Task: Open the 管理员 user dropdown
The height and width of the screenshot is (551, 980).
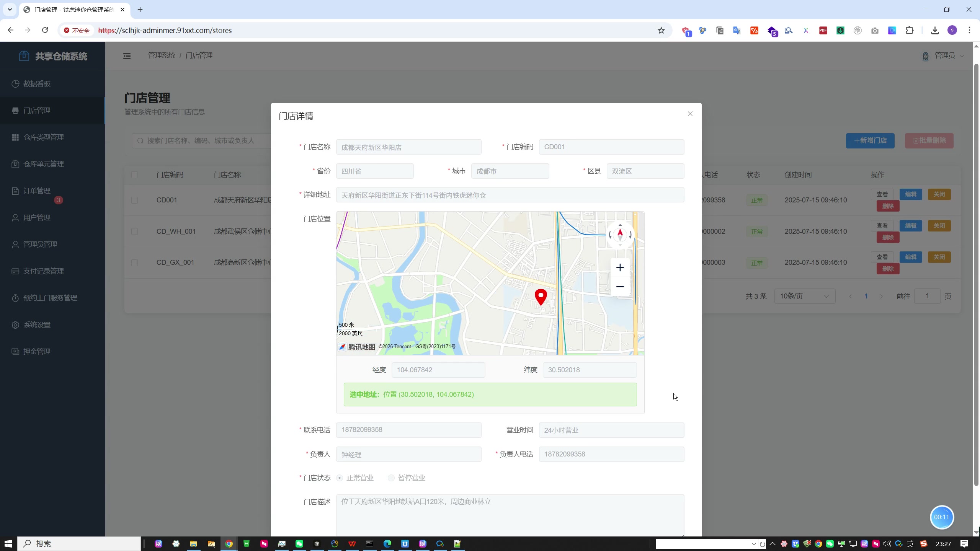Action: [x=944, y=56]
